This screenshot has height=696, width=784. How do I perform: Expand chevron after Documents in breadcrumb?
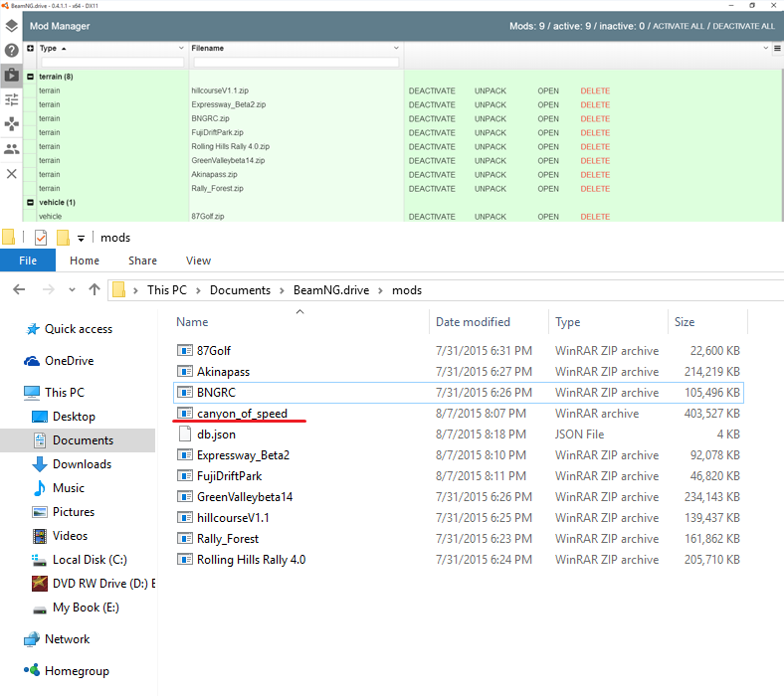(x=282, y=290)
